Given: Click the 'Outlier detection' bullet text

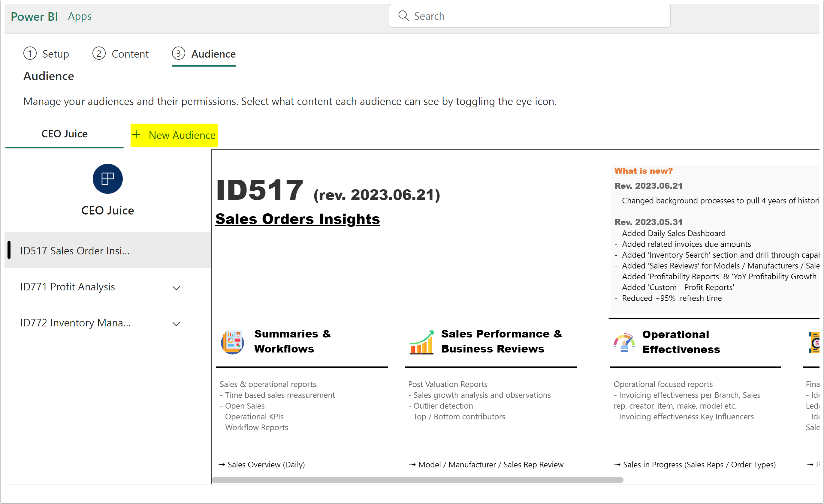Looking at the screenshot, I should click(443, 406).
